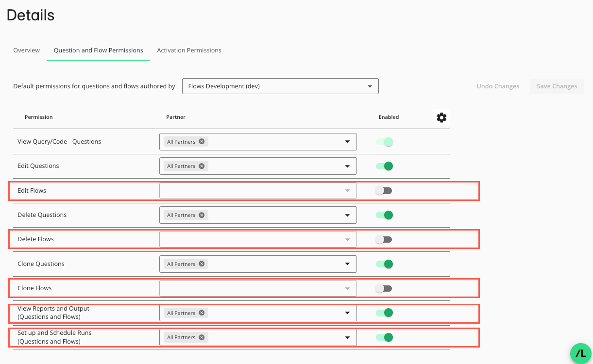
Task: Toggle View Query/Code - Questions enabled switch
Action: tap(384, 142)
